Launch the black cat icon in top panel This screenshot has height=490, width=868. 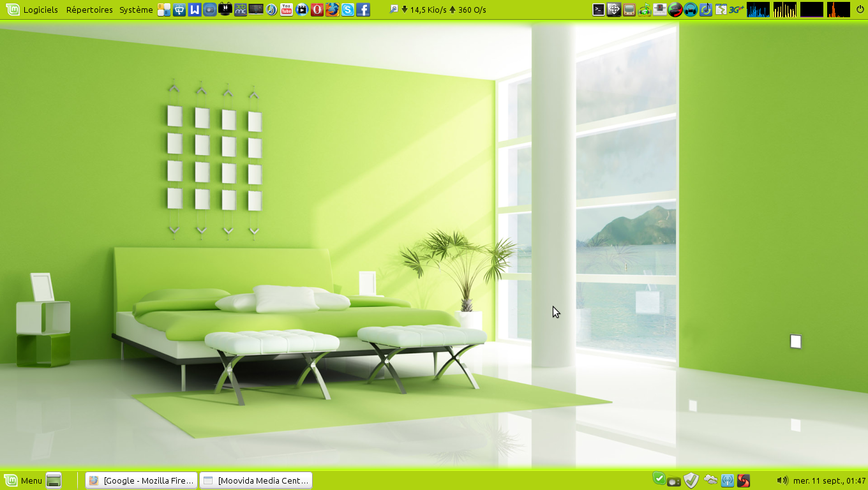(x=225, y=9)
